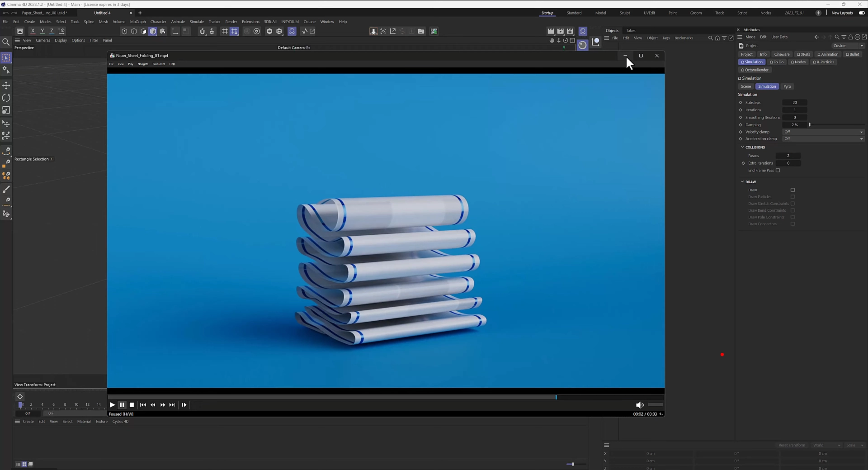The width and height of the screenshot is (868, 470).
Task: Click the OctaneRender button
Action: (x=755, y=70)
